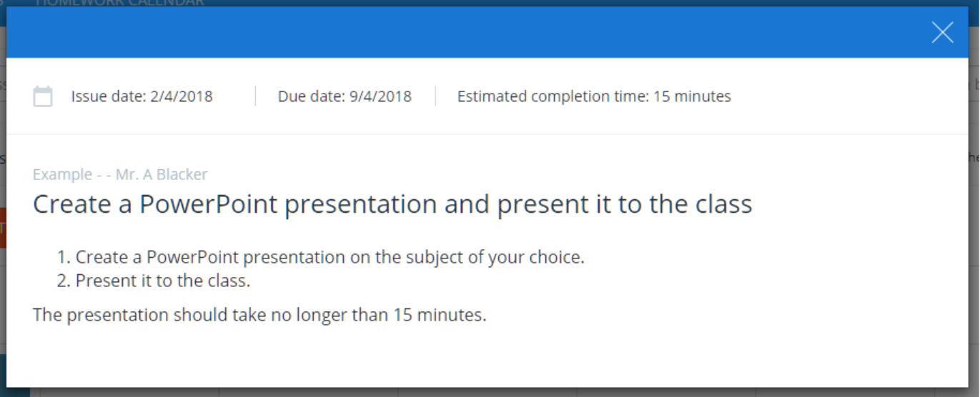Click the blue header bar of the dialog
The height and width of the screenshot is (397, 980).
click(x=465, y=32)
